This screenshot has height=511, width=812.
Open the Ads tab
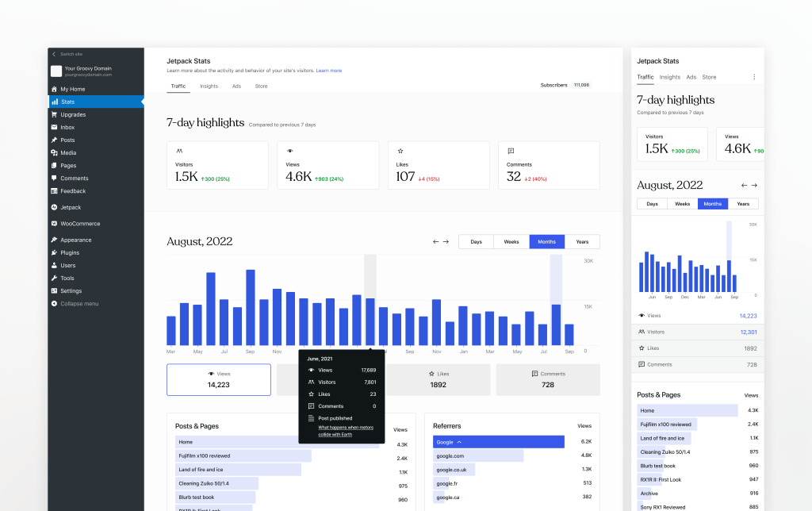click(x=236, y=86)
